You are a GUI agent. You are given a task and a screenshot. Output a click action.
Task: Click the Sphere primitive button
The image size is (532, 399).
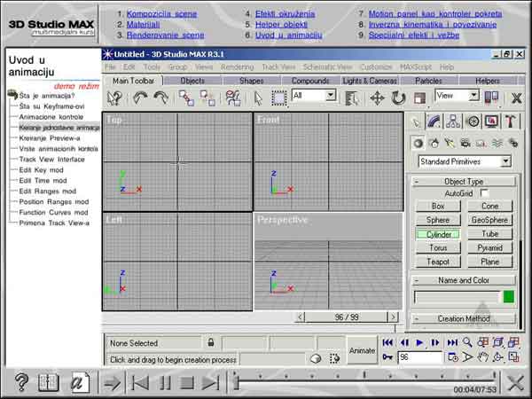[x=438, y=220]
